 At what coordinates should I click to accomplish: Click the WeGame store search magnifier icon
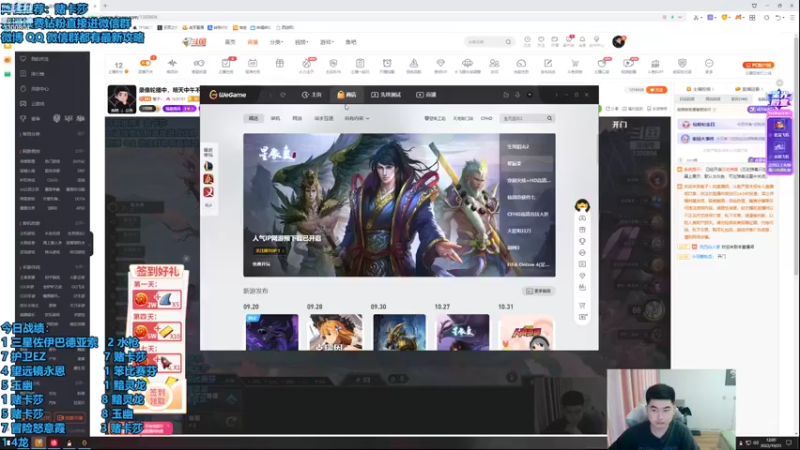(549, 118)
